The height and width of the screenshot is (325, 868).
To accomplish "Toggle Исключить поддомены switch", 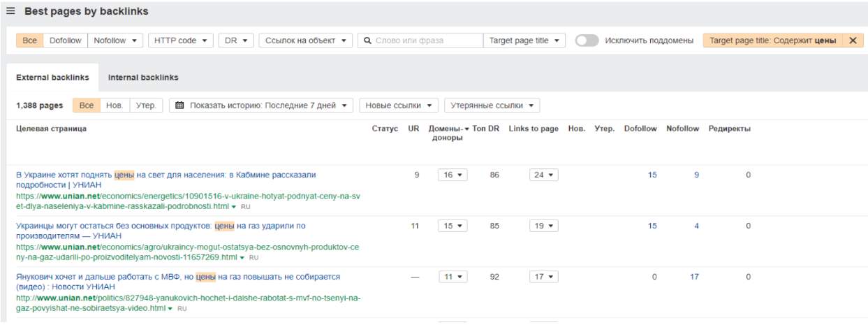I will (587, 41).
